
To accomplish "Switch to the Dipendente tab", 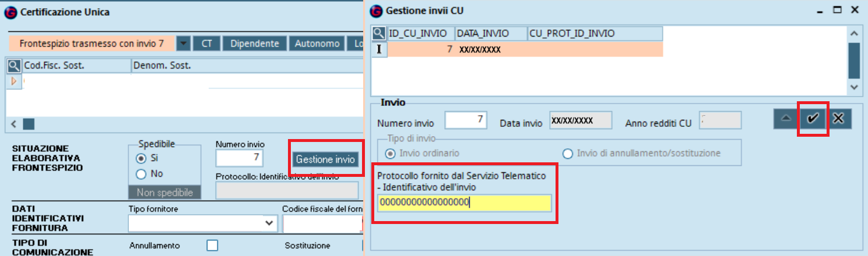I will pos(255,44).
